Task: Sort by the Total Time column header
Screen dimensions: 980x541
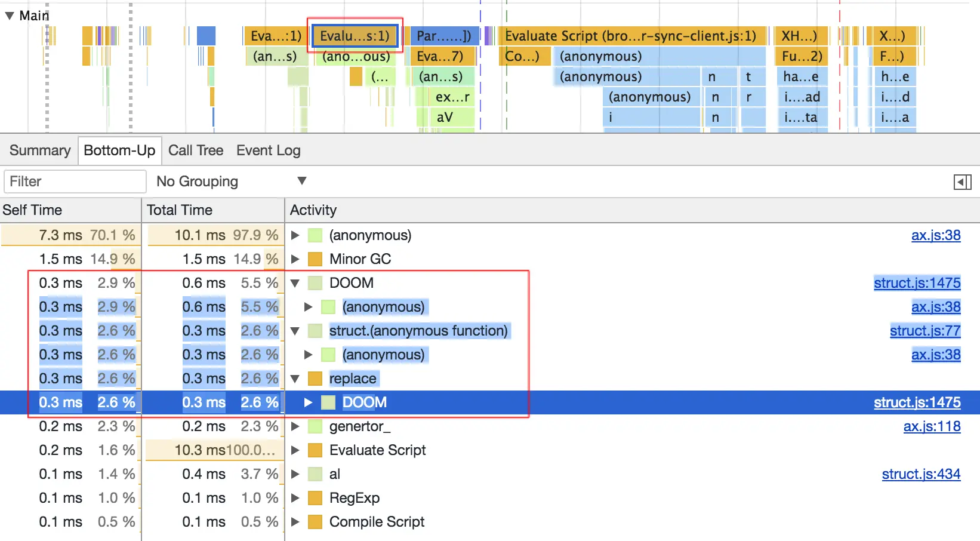Action: [213, 210]
